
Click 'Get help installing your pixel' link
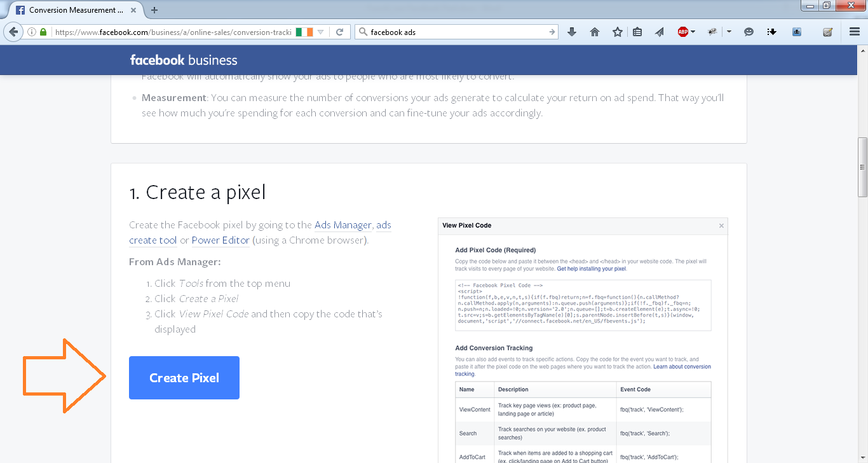tap(592, 269)
